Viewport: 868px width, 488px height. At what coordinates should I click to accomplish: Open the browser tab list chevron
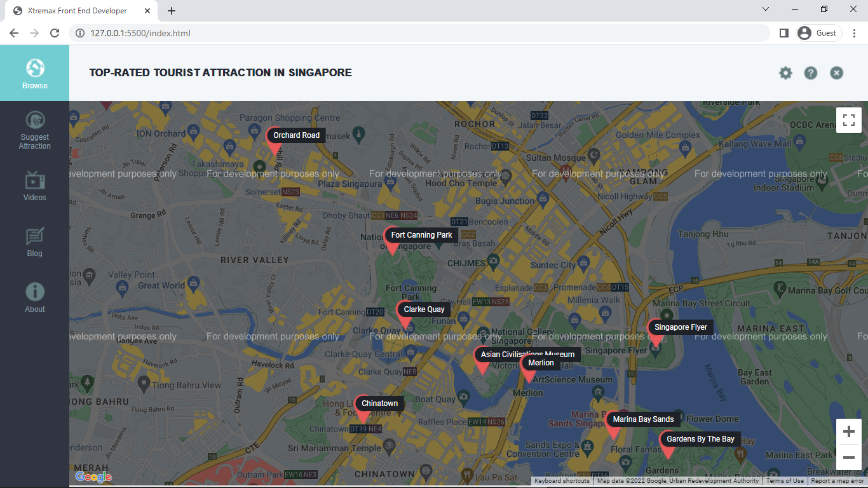coord(765,9)
